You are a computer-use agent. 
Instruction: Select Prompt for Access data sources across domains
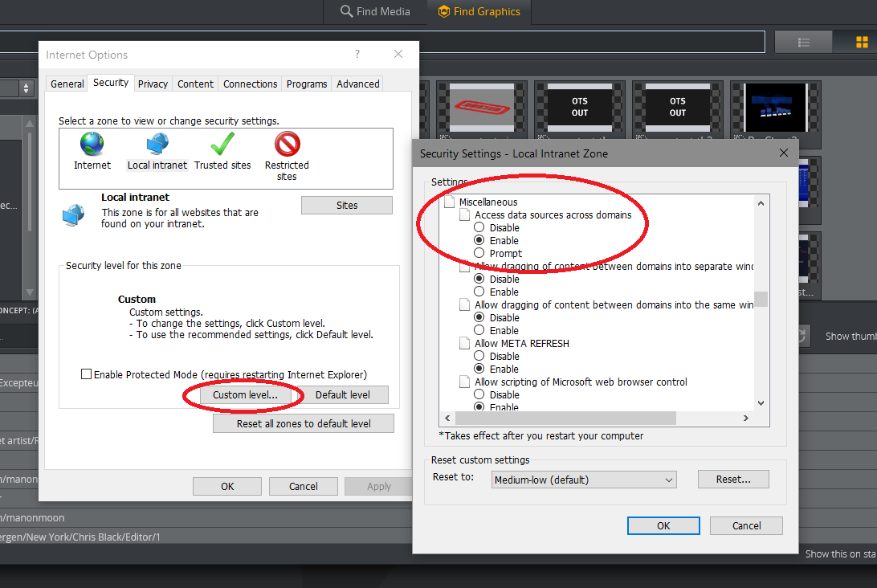pos(479,253)
